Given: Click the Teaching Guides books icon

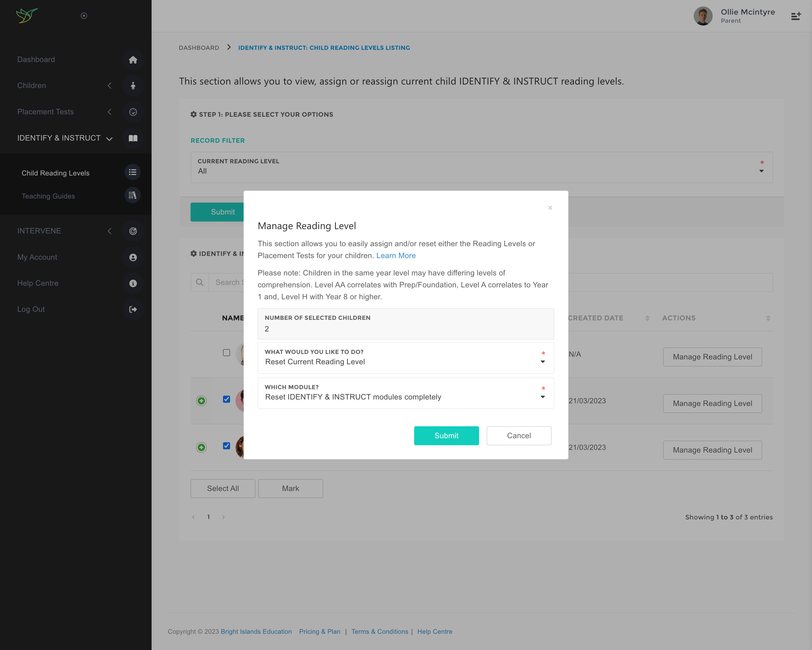Looking at the screenshot, I should (x=132, y=195).
